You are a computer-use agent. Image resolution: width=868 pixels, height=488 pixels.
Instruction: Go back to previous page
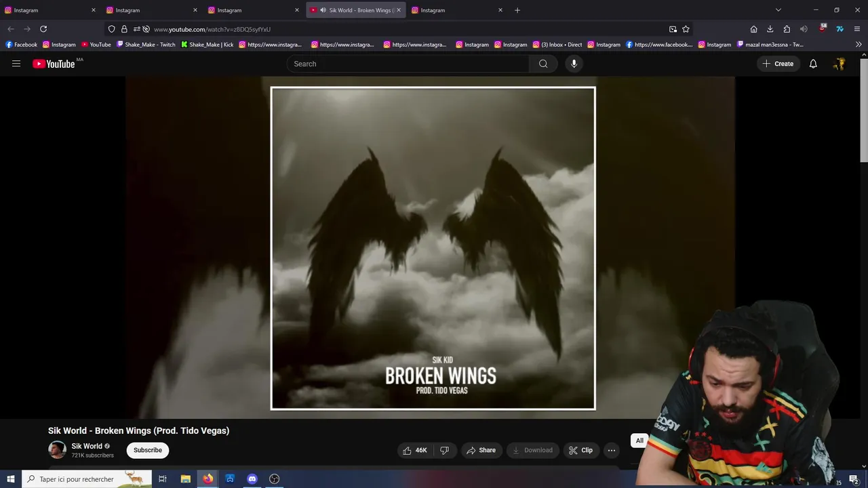pos(11,29)
